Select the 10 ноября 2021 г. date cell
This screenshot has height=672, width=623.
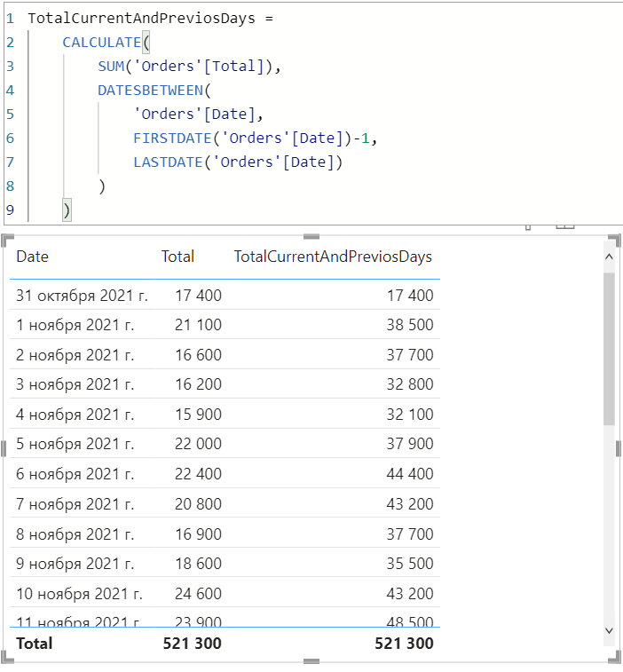79,594
